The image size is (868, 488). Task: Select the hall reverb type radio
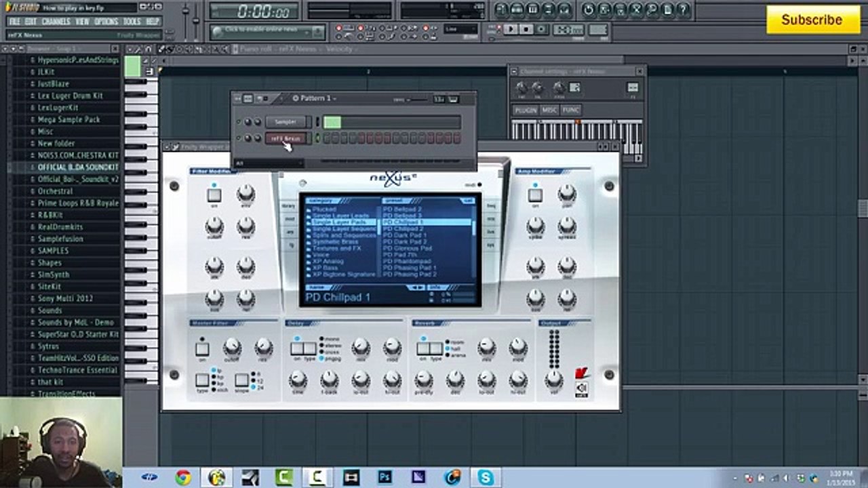tap(448, 348)
